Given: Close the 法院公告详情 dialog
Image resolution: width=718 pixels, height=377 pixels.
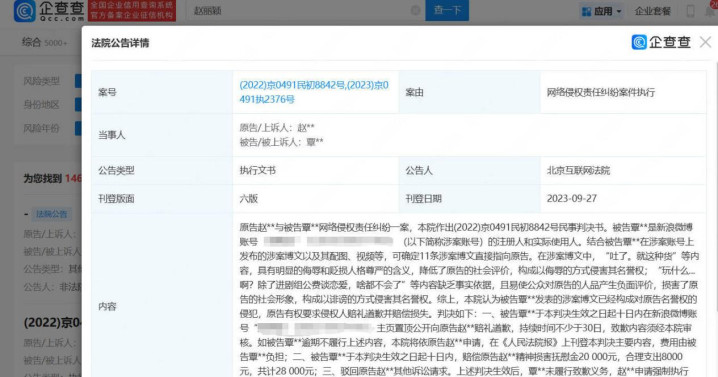Looking at the screenshot, I should coord(705,42).
